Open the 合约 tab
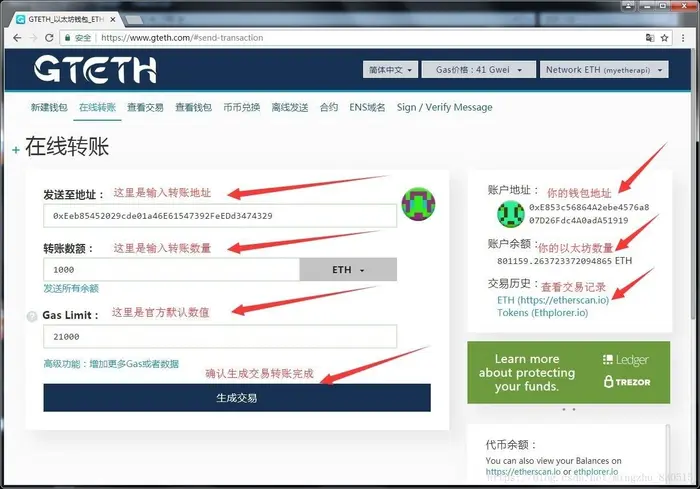This screenshot has height=489, width=700. (x=329, y=107)
